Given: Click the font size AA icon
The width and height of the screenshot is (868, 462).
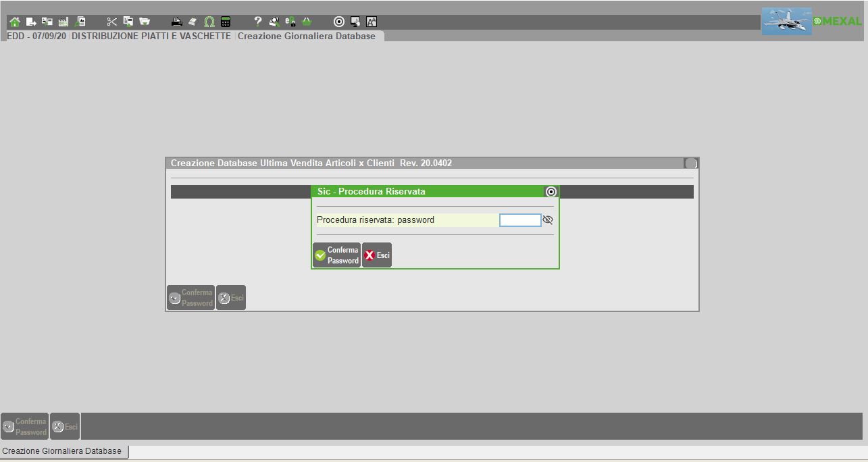Looking at the screenshot, I should (372, 22).
